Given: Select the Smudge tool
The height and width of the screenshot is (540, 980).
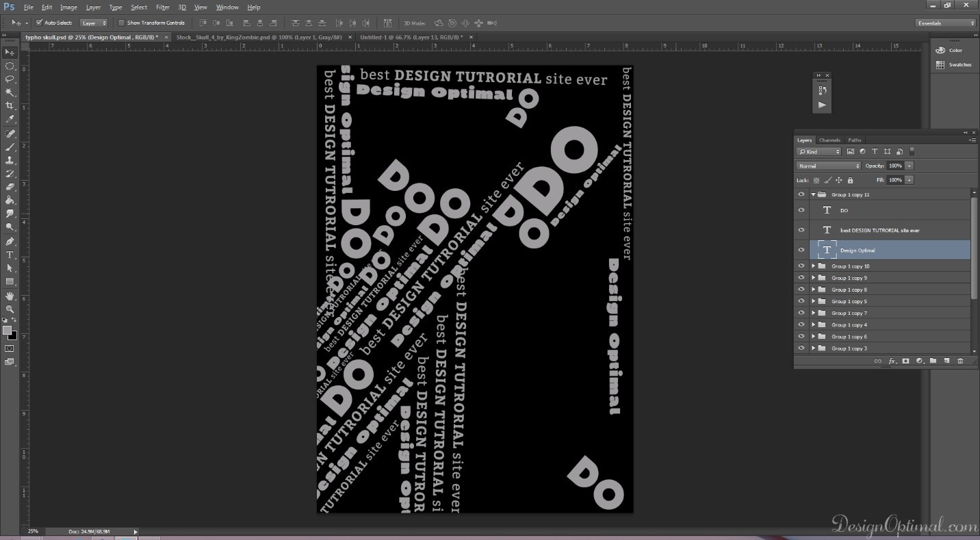Looking at the screenshot, I should [10, 214].
